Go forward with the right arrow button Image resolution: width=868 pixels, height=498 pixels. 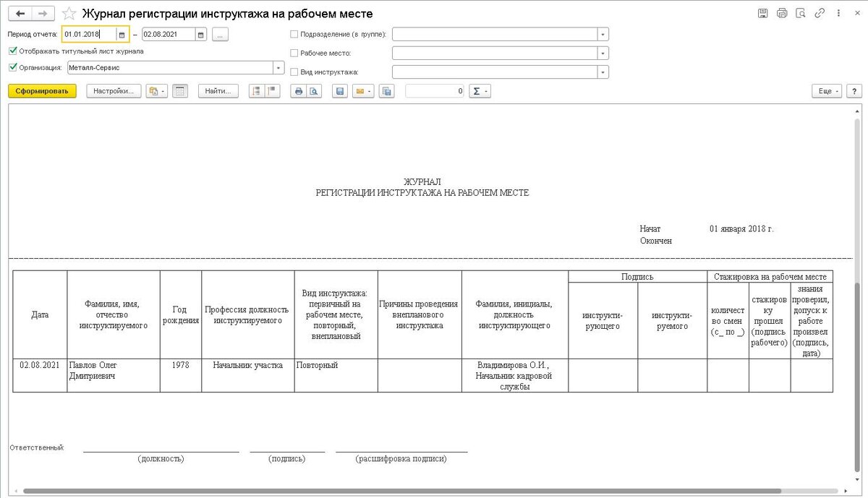(44, 13)
